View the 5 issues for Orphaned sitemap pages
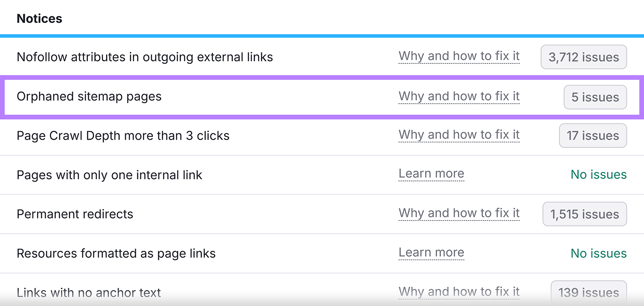 (595, 97)
